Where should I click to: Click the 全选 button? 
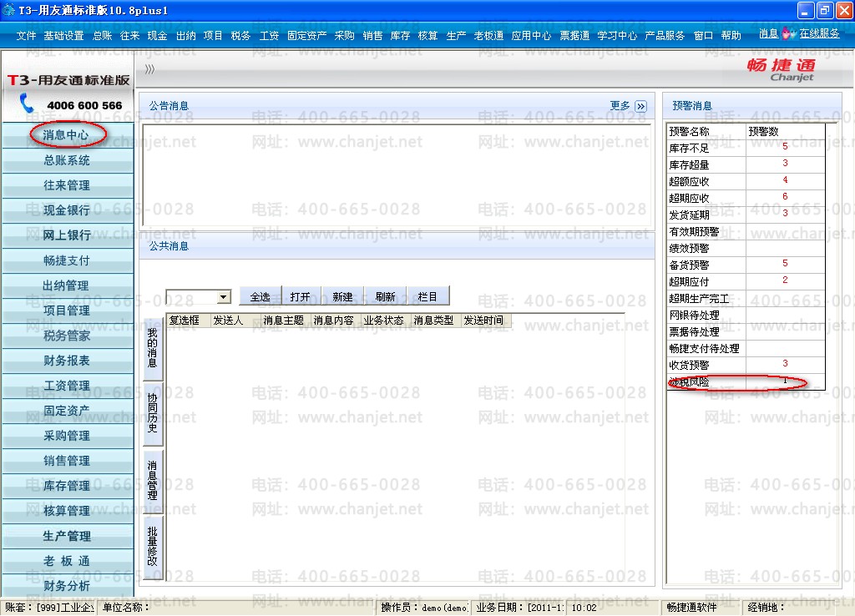pos(261,296)
